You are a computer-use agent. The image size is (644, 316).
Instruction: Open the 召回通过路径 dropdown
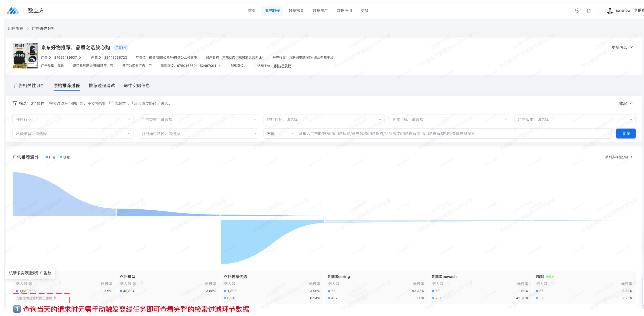click(198, 134)
